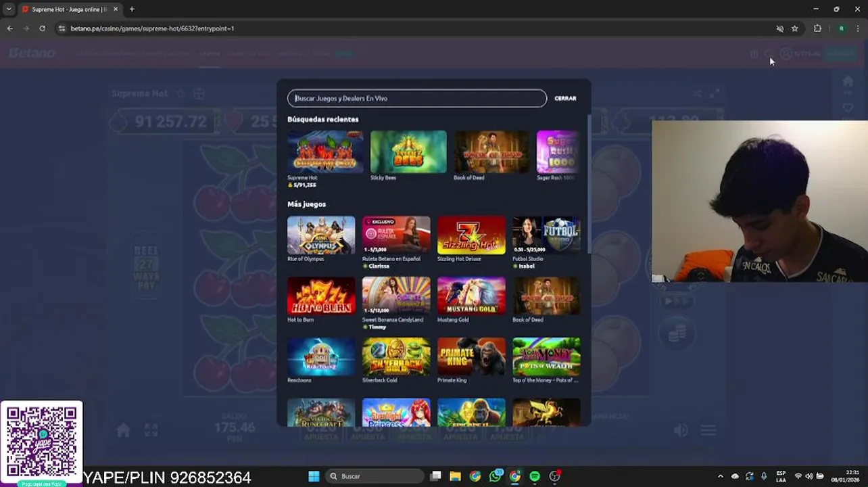
Task: Show hidden system tray icons
Action: [720, 476]
